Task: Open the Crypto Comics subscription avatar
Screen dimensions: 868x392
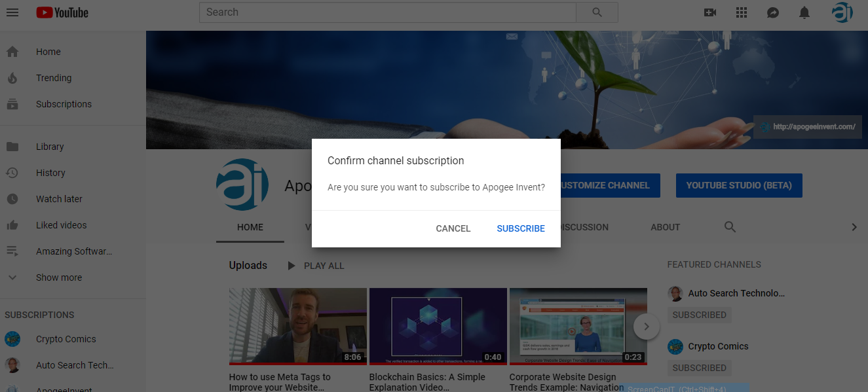Action: point(12,339)
